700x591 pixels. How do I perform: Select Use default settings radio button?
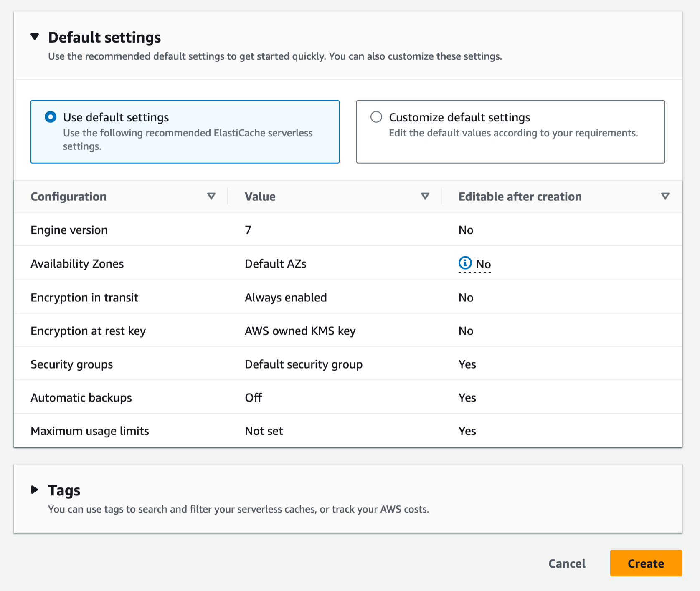(x=51, y=117)
